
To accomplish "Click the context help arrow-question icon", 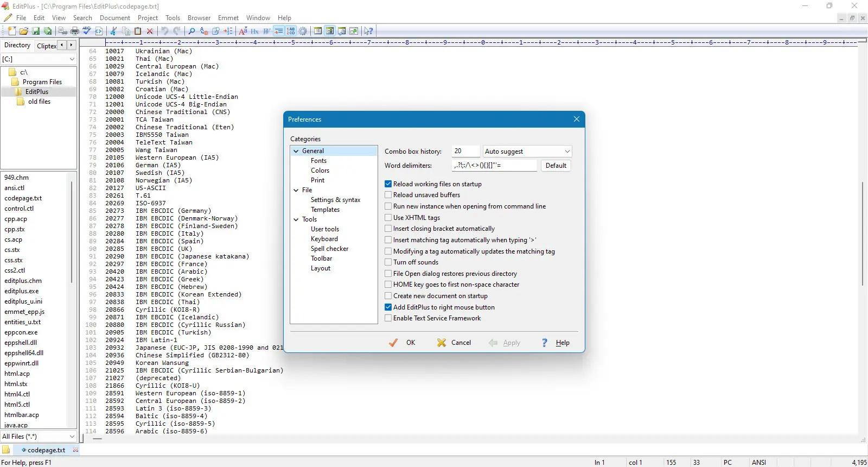I will (368, 31).
